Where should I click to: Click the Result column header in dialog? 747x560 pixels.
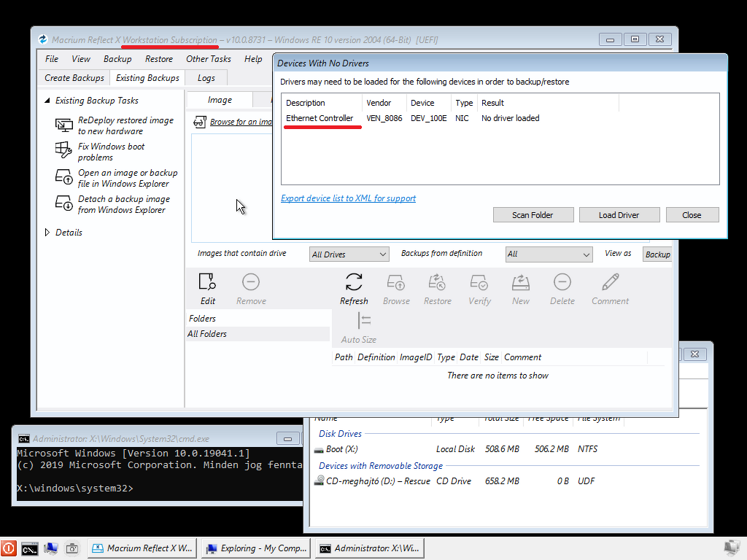(548, 103)
